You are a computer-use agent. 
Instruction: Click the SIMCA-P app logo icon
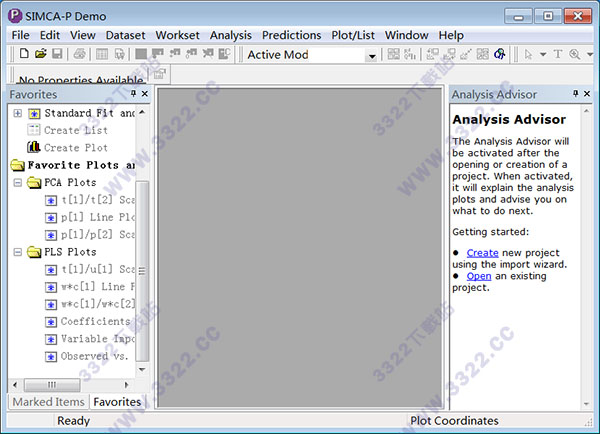coord(15,16)
